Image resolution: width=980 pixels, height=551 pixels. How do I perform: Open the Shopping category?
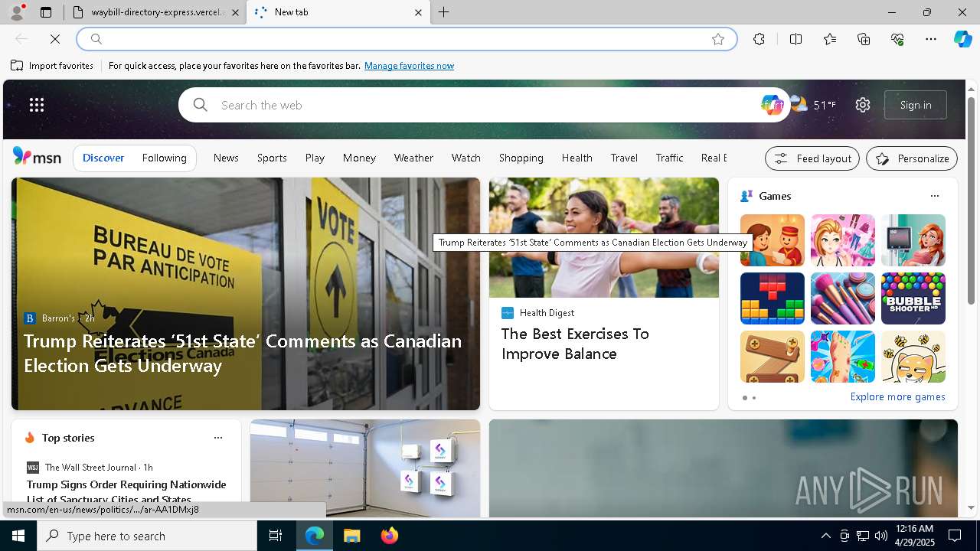521,158
